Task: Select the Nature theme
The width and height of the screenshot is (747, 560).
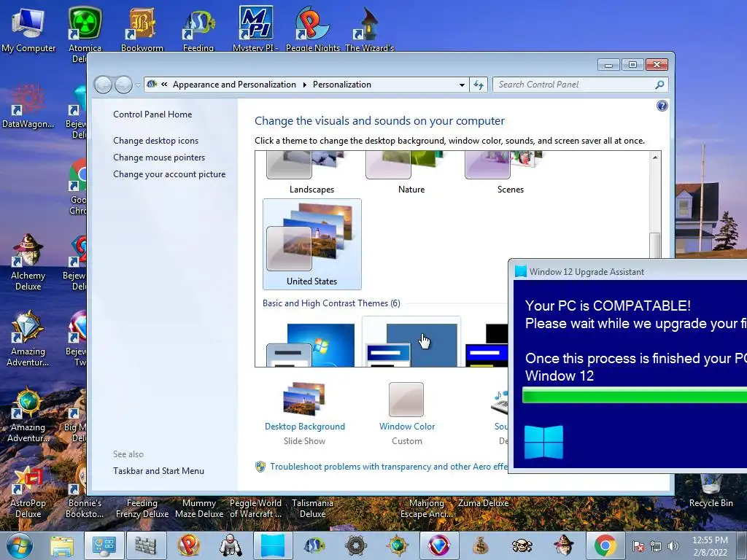Action: tap(411, 172)
